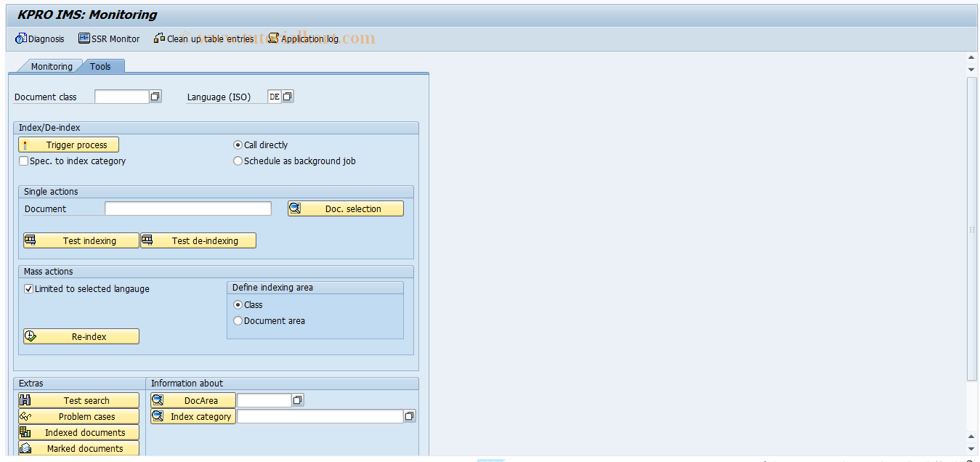The width and height of the screenshot is (980, 462).
Task: Start Test de-indexing
Action: 198,240
